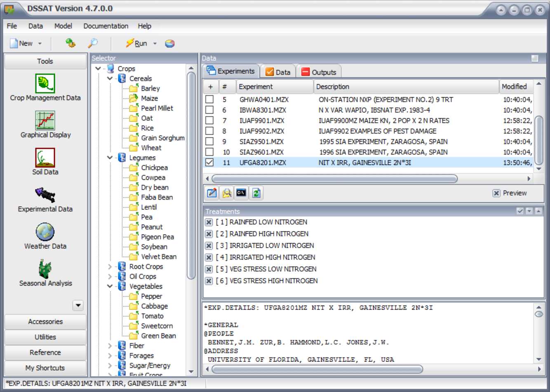Image resolution: width=550 pixels, height=392 pixels.
Task: Open the Model menu
Action: pyautogui.click(x=63, y=26)
